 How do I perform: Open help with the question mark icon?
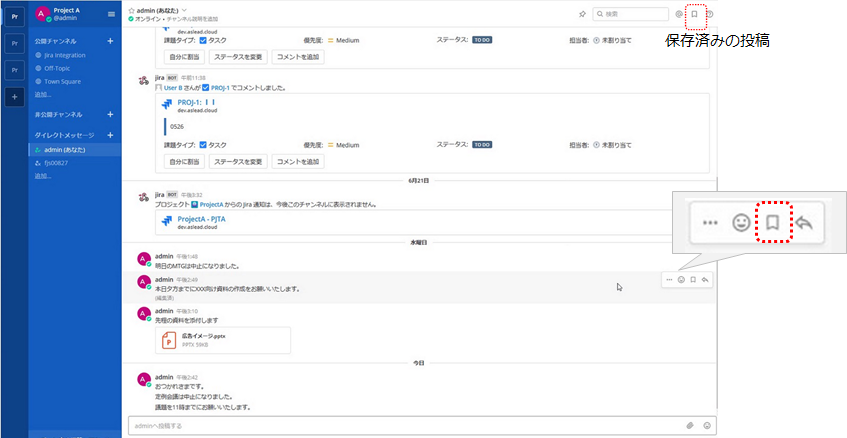710,14
